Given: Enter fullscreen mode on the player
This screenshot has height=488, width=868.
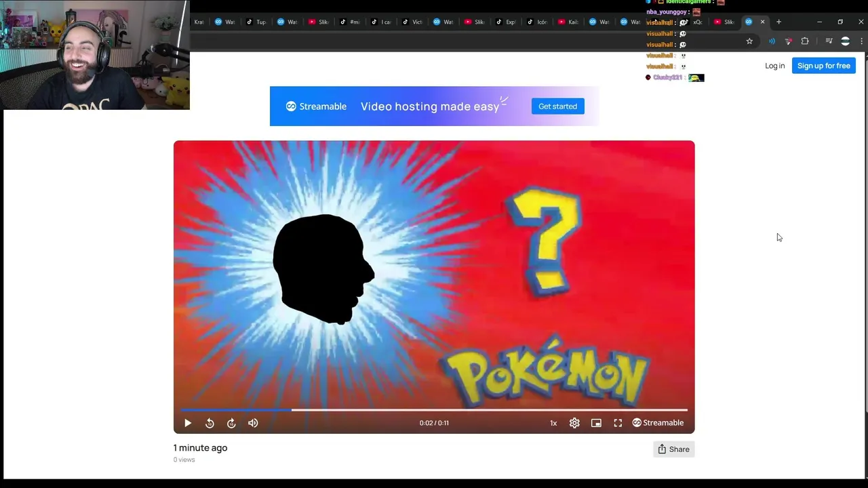Looking at the screenshot, I should [x=618, y=423].
